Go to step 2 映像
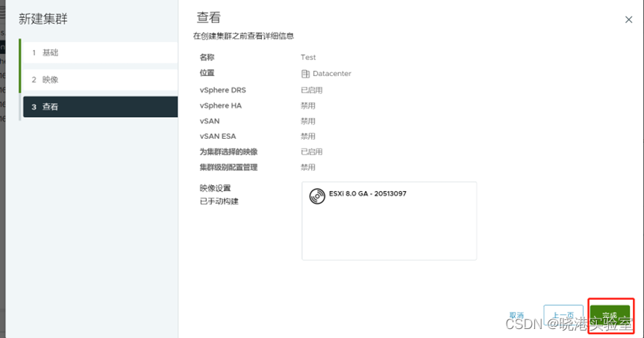 pos(100,80)
